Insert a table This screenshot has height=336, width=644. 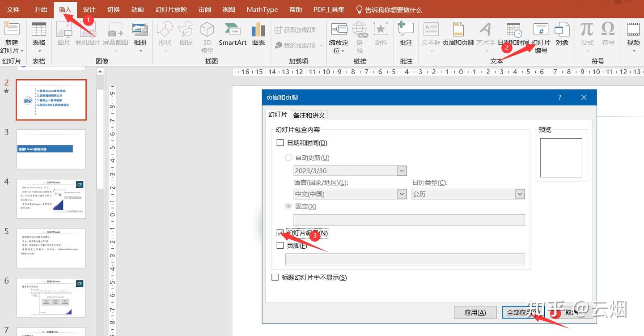click(39, 36)
